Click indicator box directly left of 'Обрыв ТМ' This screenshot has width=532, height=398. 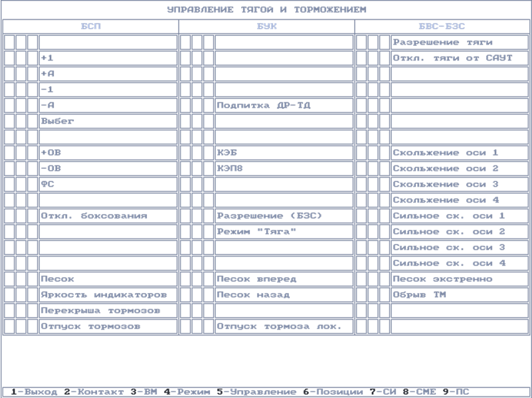pos(385,295)
